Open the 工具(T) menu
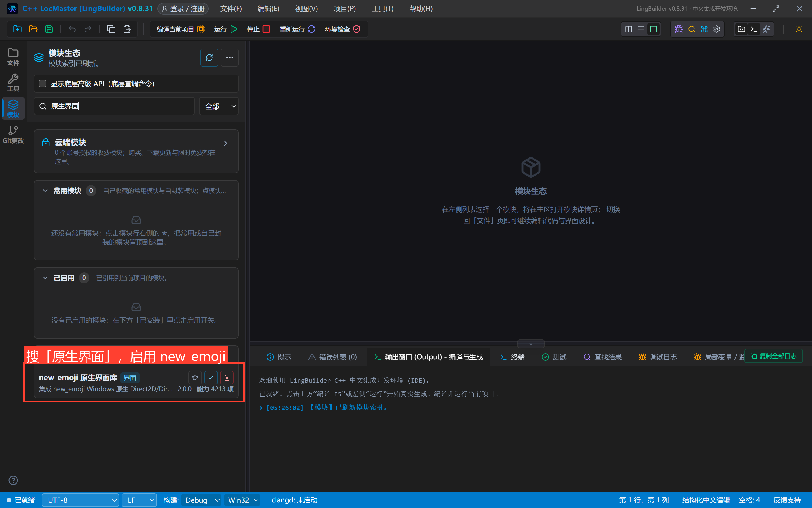This screenshot has height=508, width=812. pos(383,9)
